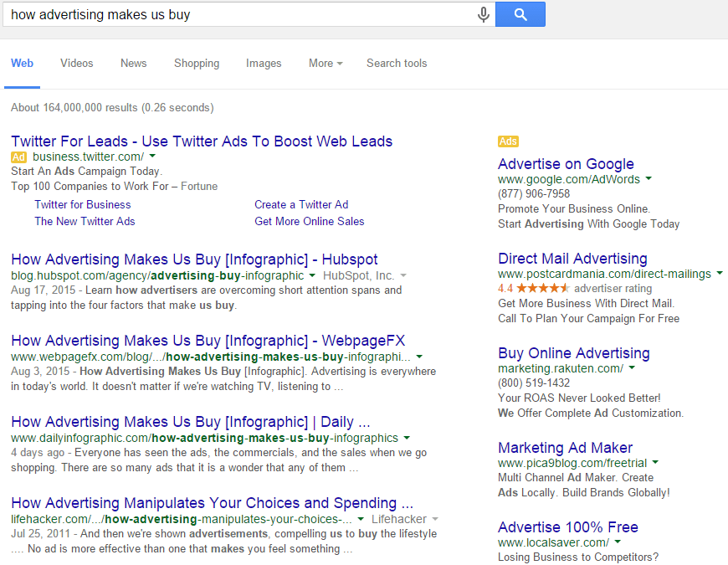This screenshot has height=565, width=728.
Task: Click the lifehacker.com green URL
Action: coord(182,519)
